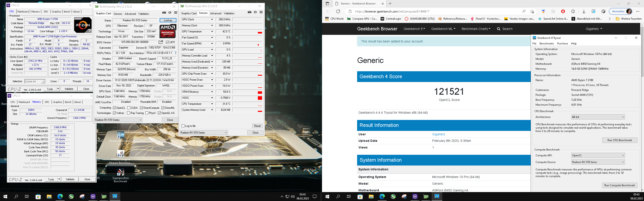Open Benchmarks menu in Geekbench 4 Tryout
The width and height of the screenshot is (644, 201).
click(x=547, y=44)
